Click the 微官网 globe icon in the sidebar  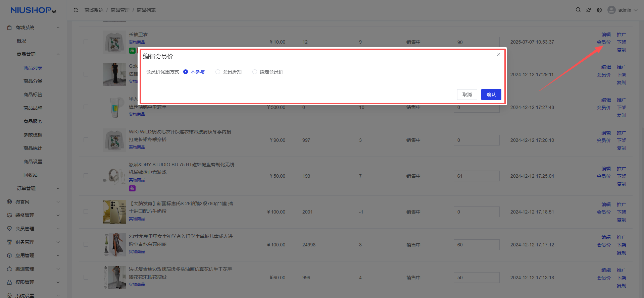coord(9,202)
